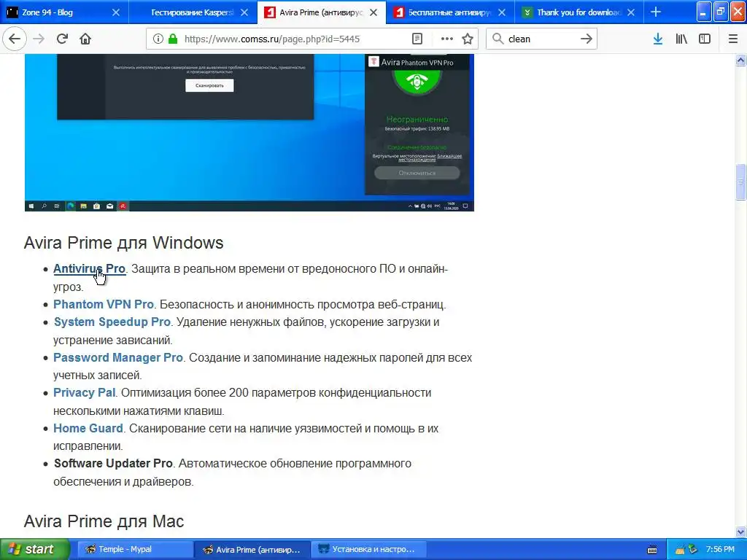
Task: Bookmark this page with the star icon
Action: click(468, 39)
